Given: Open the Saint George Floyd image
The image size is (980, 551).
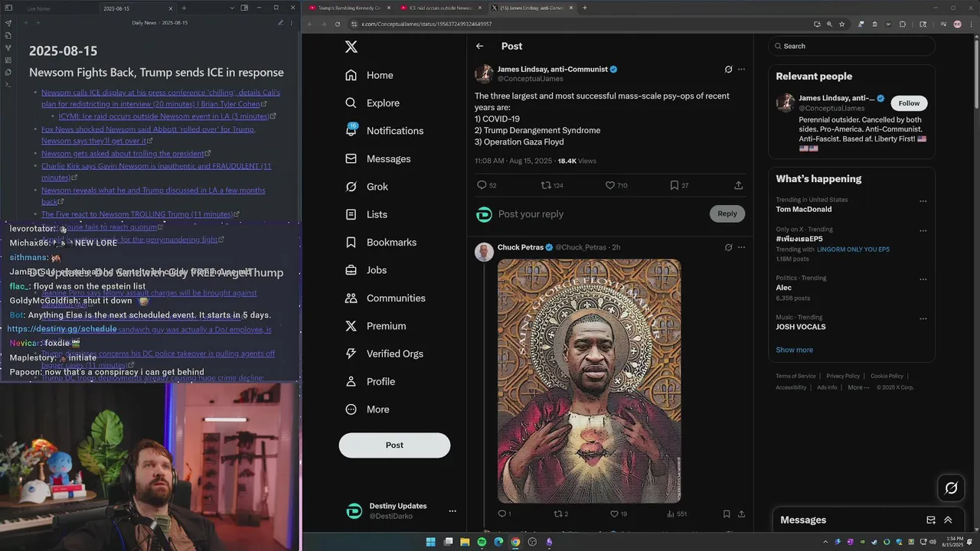Looking at the screenshot, I should (589, 380).
